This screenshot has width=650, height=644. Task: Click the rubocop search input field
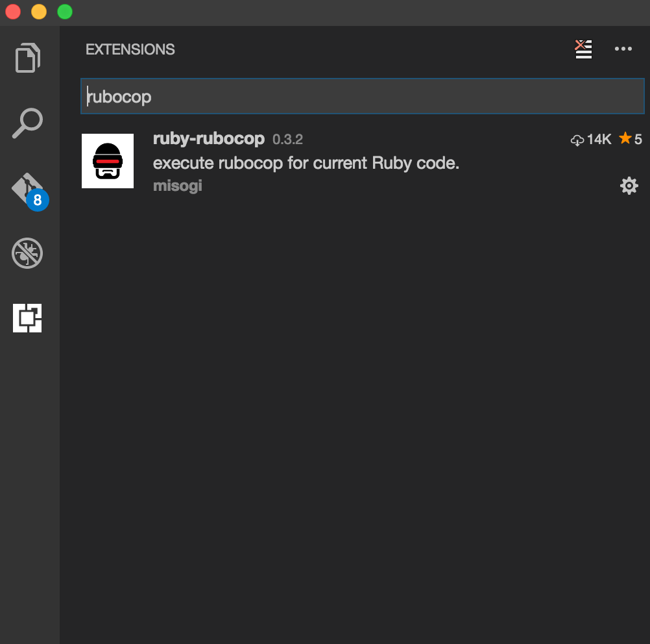click(363, 96)
